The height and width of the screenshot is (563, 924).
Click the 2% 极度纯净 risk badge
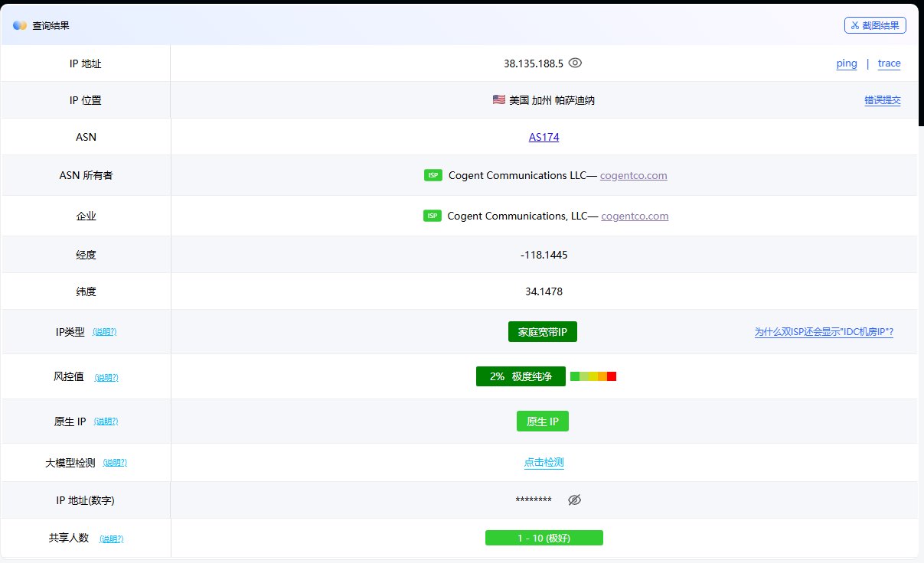coord(521,376)
